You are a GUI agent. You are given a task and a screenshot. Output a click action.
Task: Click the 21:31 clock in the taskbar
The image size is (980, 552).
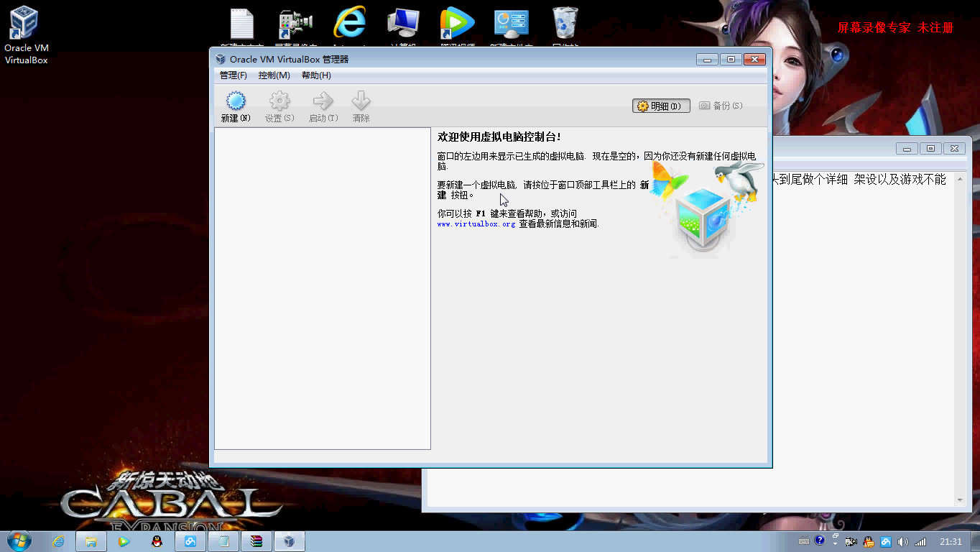coord(951,541)
